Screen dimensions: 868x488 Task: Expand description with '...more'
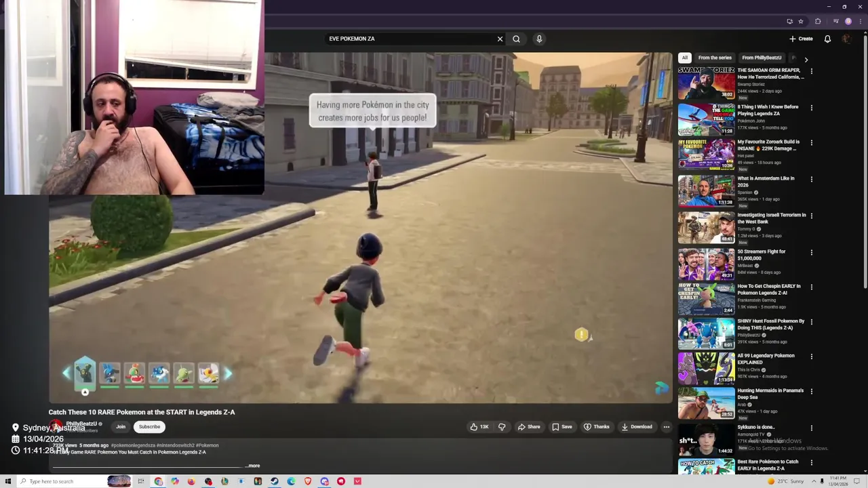(x=252, y=466)
